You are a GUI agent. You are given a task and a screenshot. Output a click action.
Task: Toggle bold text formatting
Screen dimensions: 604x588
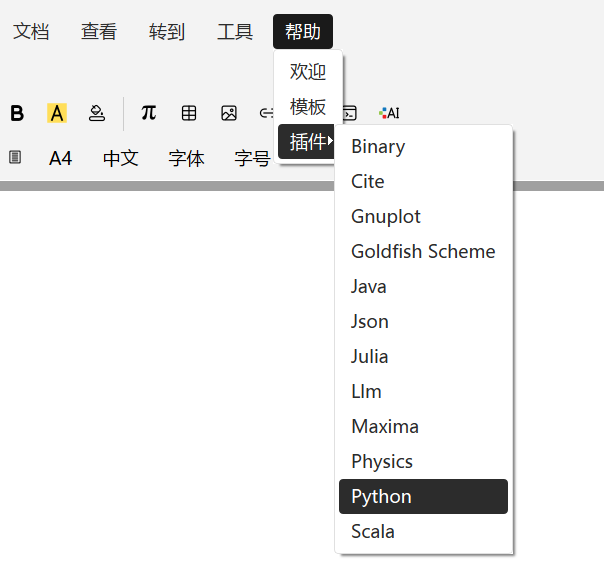click(x=17, y=113)
